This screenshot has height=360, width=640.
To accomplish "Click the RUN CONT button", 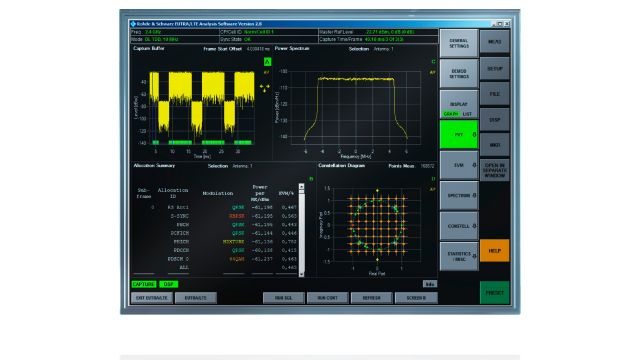I will click(x=327, y=298).
